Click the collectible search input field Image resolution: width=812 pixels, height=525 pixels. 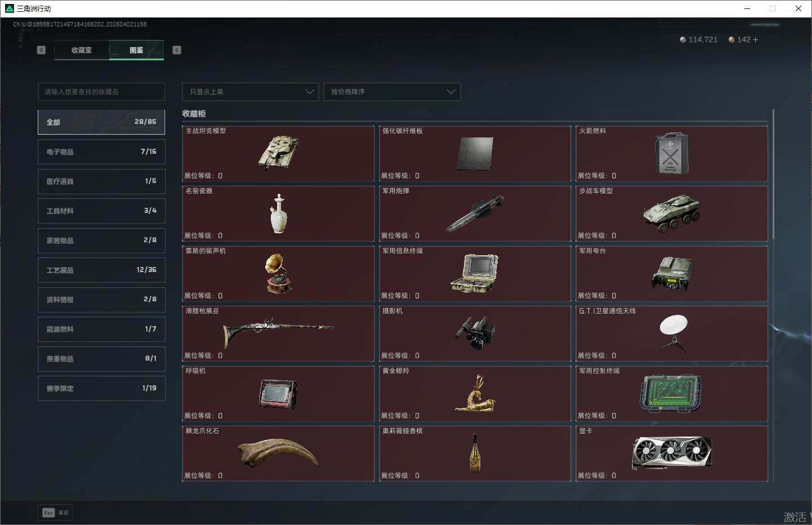click(x=101, y=92)
